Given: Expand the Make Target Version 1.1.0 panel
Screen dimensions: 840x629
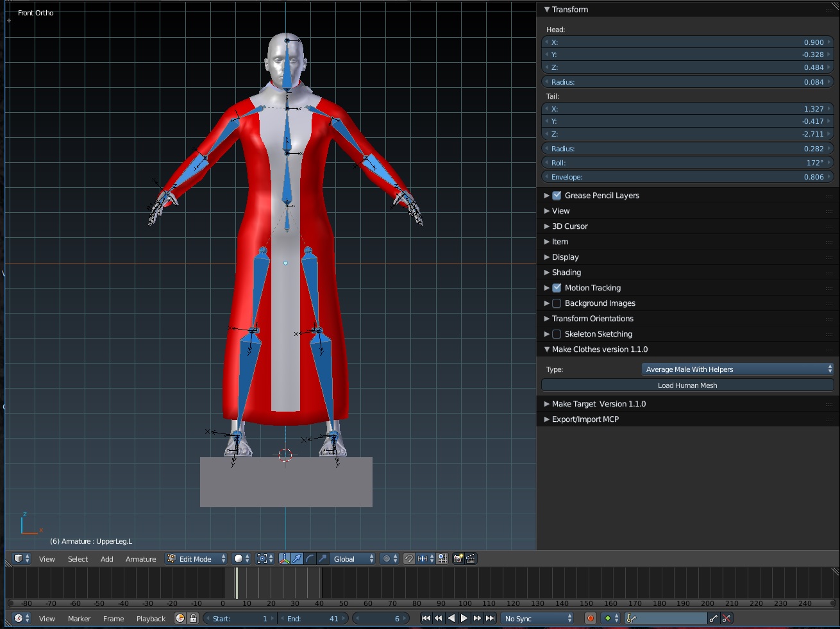Looking at the screenshot, I should (546, 404).
